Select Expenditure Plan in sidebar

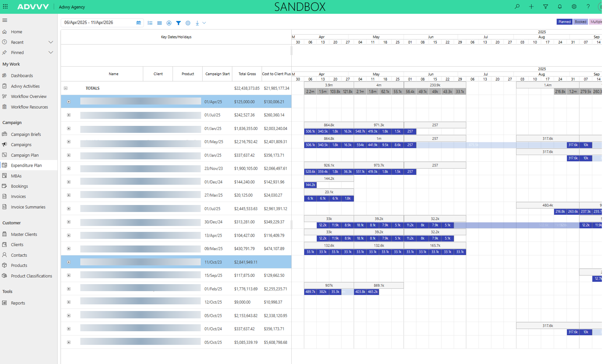(x=26, y=165)
